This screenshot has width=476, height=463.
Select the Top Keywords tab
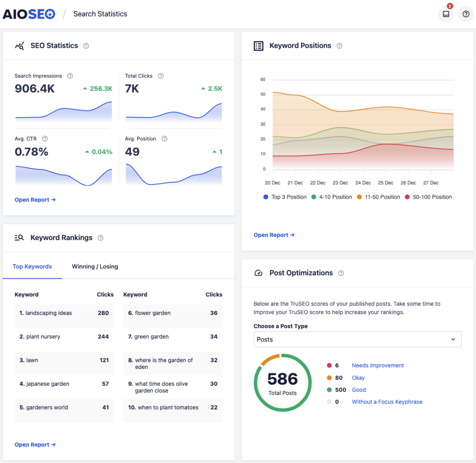pyautogui.click(x=32, y=267)
